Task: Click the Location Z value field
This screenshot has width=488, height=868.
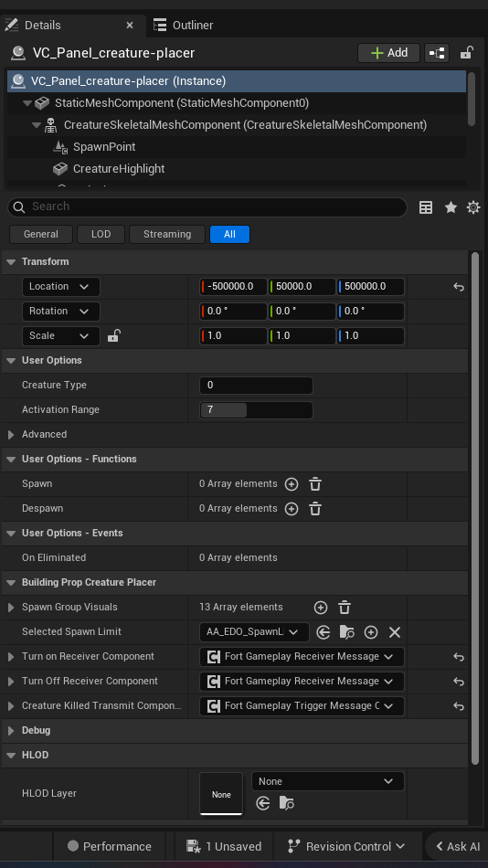Action: point(371,287)
